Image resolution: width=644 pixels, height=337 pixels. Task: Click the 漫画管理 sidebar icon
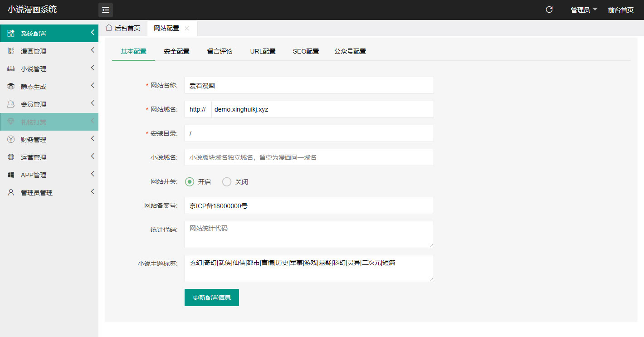pos(11,51)
